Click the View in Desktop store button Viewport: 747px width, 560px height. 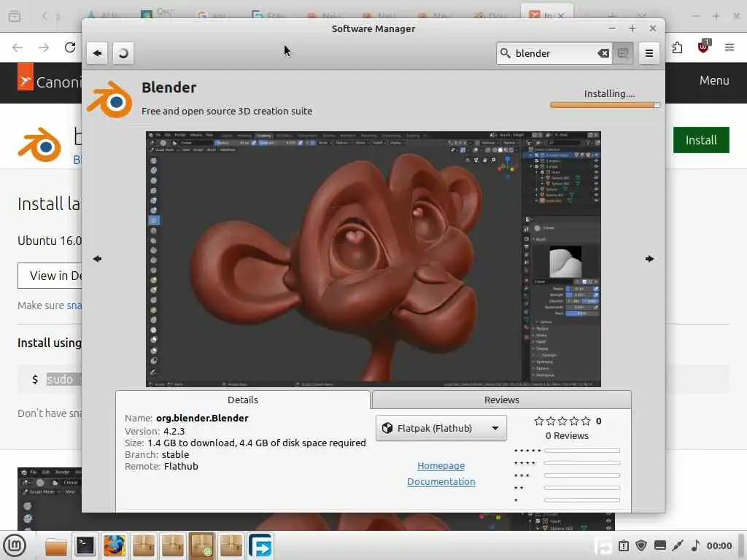pos(50,276)
